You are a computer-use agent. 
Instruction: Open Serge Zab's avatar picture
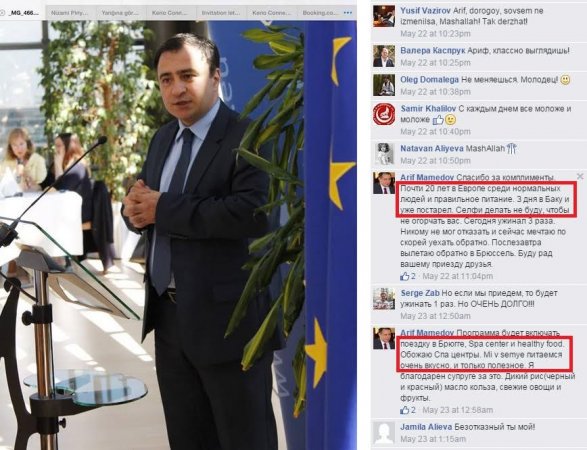click(384, 298)
